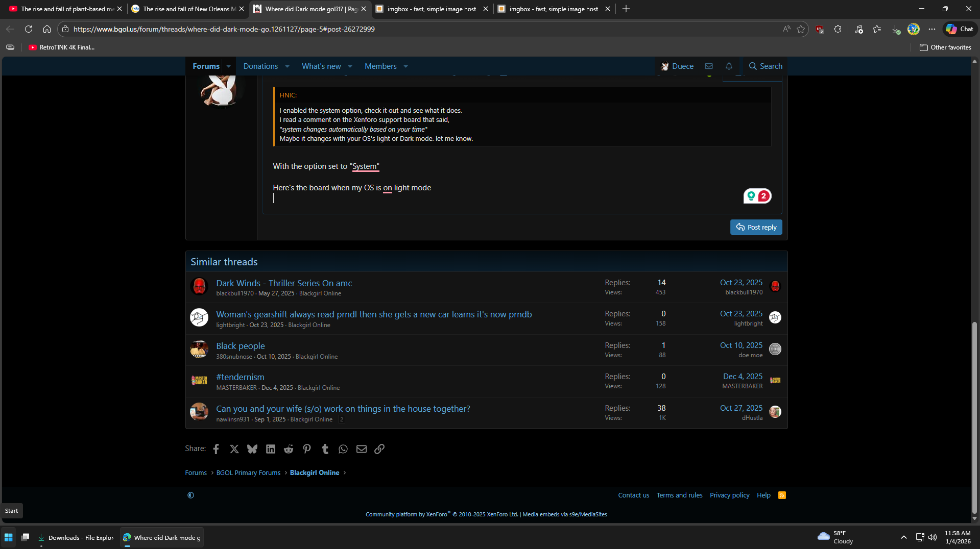Screen dimensions: 980x549
Task: Open the Dark Winds thread link
Action: click(x=284, y=283)
